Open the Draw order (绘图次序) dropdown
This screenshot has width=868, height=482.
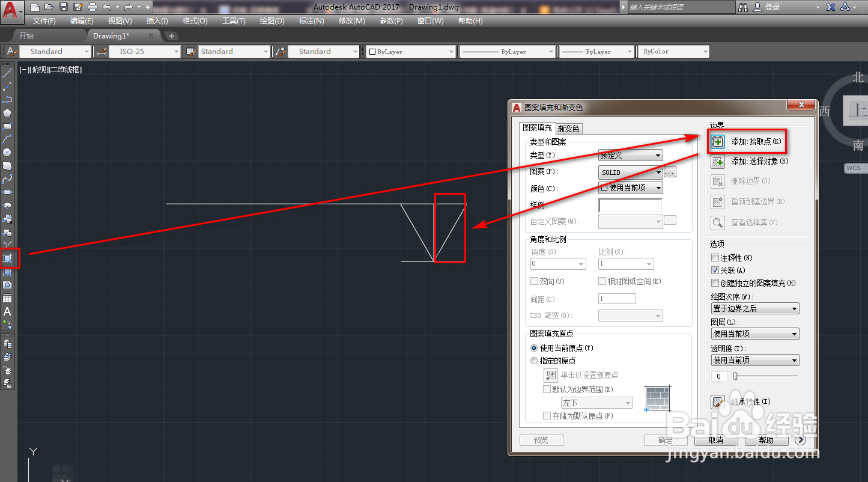755,308
